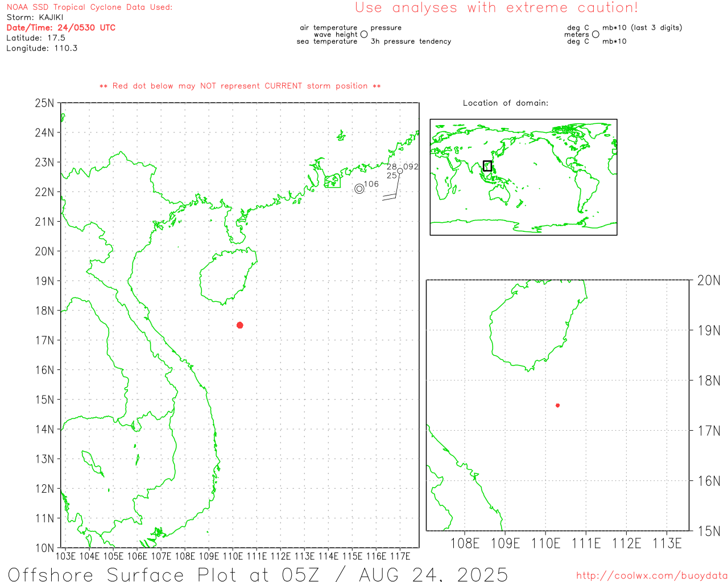Click the '117E' longitude label
Image resolution: width=728 pixels, height=582 pixels.
(x=400, y=556)
